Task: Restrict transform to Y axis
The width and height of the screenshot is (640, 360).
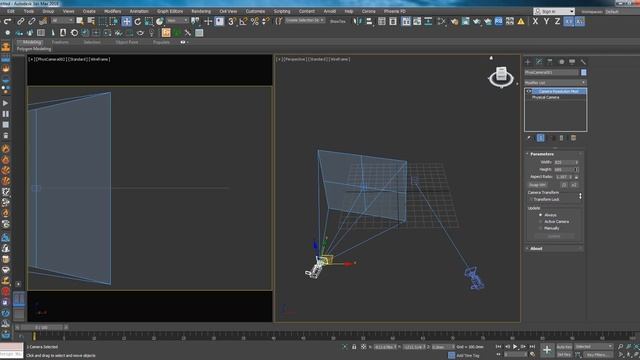Action: (x=546, y=21)
